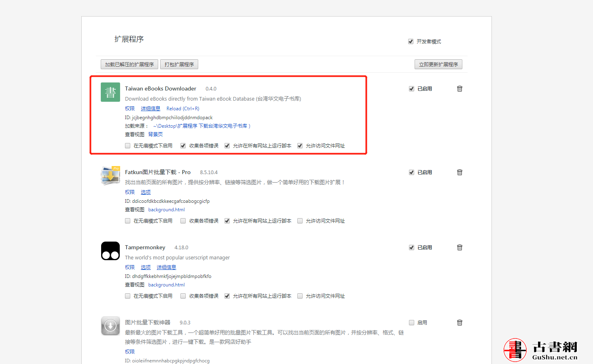
Task: Open Fatkun background.html view
Action: click(166, 210)
